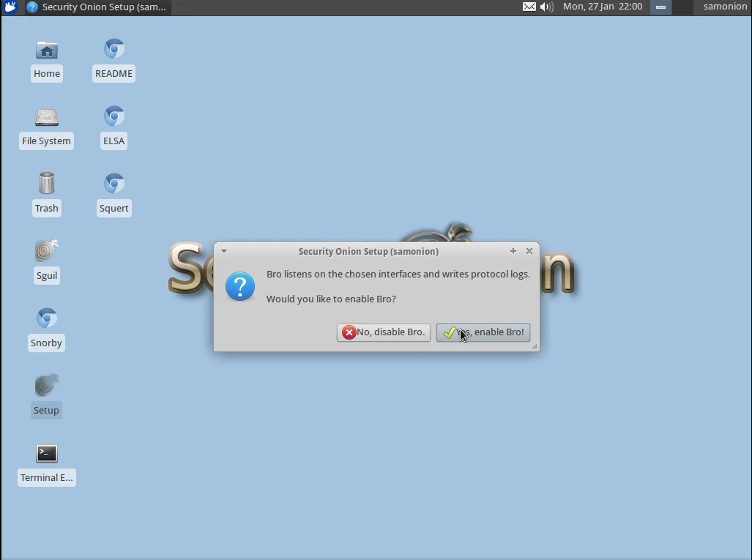Screen dimensions: 752x560
Task: Click the dialog resize grip corner
Action: pyautogui.click(x=535, y=346)
